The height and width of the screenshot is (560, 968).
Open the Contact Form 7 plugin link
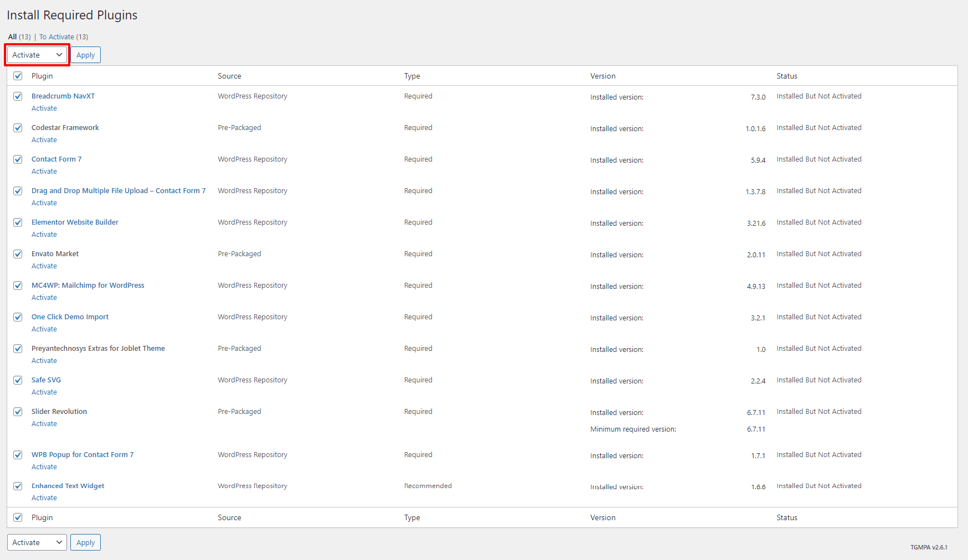coord(56,159)
